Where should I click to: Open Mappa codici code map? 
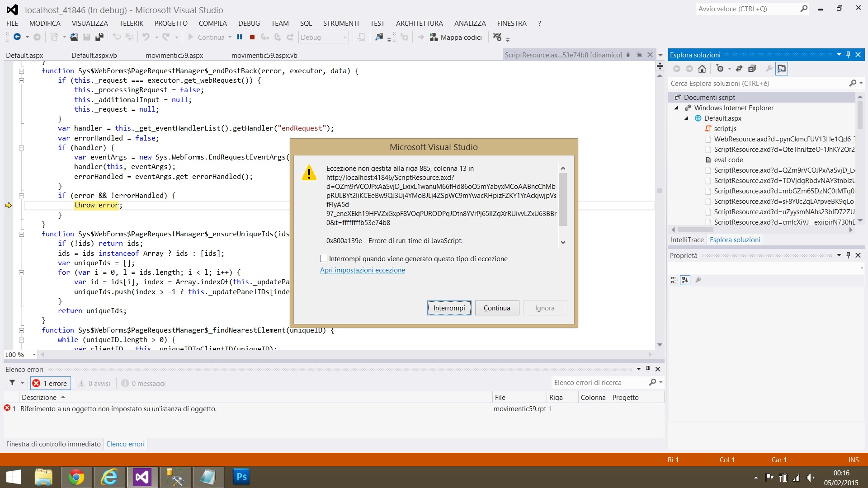(456, 37)
